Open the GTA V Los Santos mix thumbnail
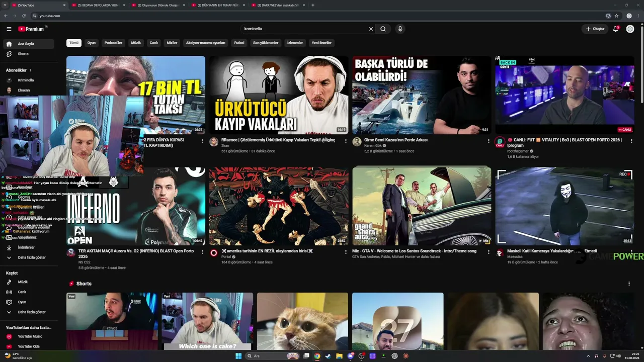644x362 pixels. click(422, 206)
